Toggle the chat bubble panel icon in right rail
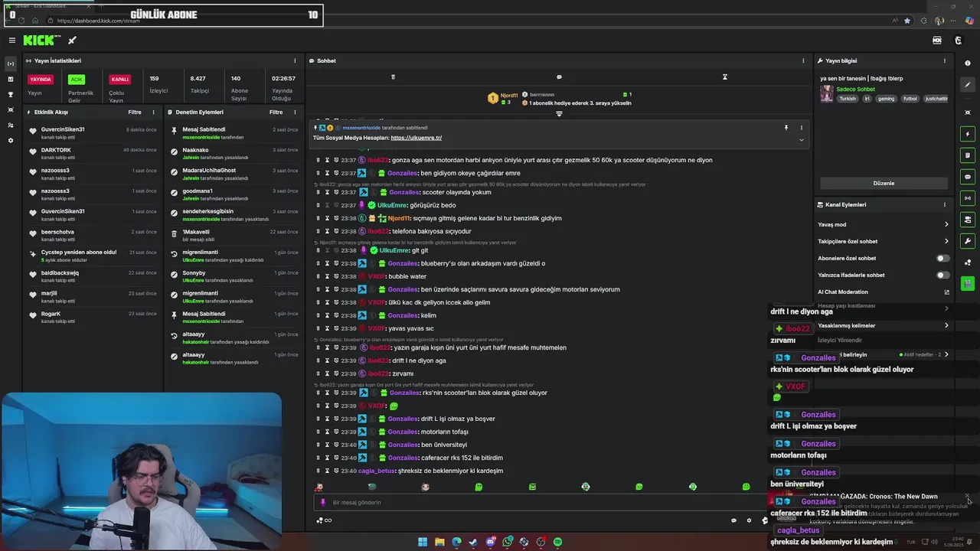 coord(968,177)
